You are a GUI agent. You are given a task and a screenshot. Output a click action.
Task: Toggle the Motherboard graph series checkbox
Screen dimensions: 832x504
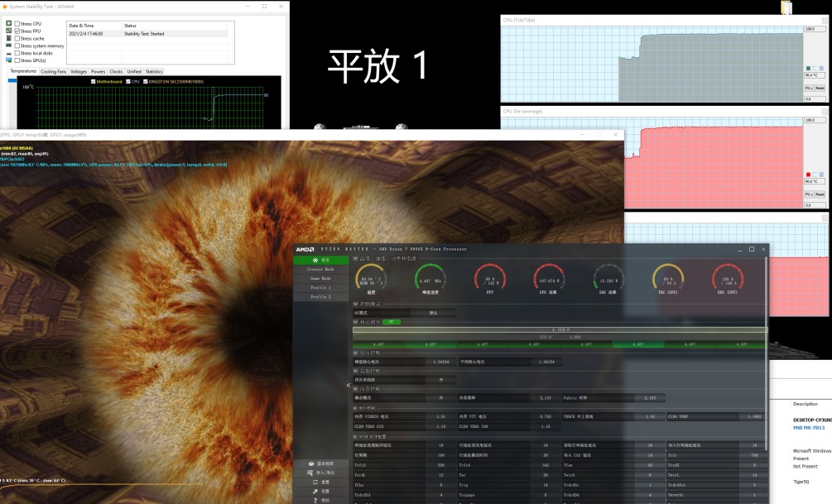click(x=94, y=82)
